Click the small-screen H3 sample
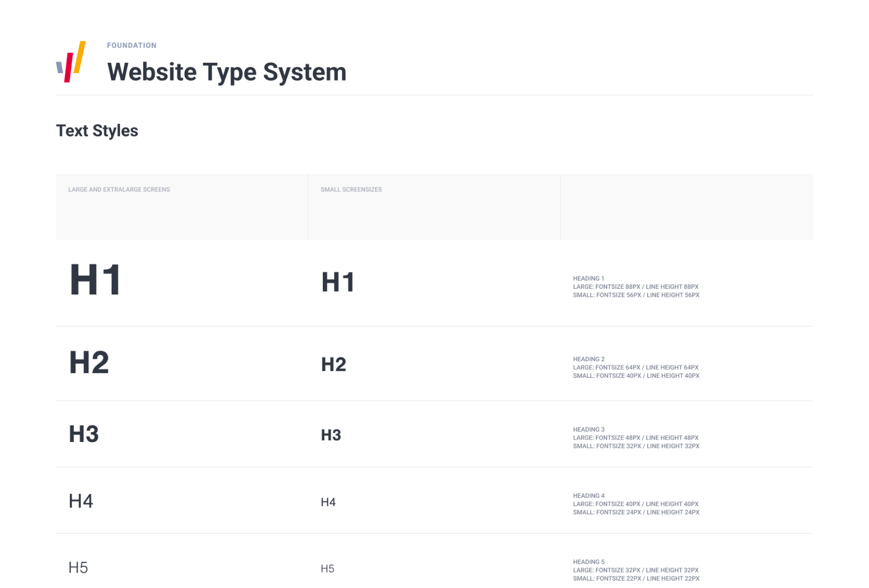869x588 pixels. 331,435
